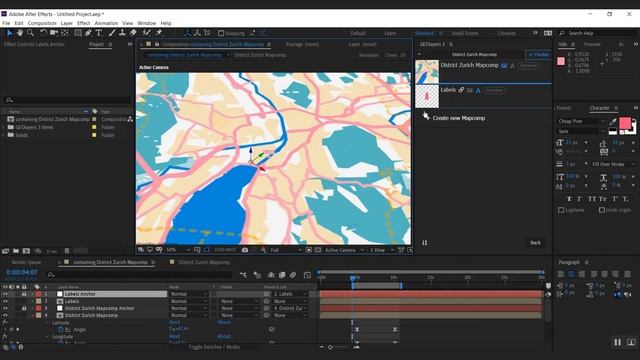This screenshot has width=640, height=360.
Task: Click the current time 0:00:04:07 field
Action: (22, 272)
